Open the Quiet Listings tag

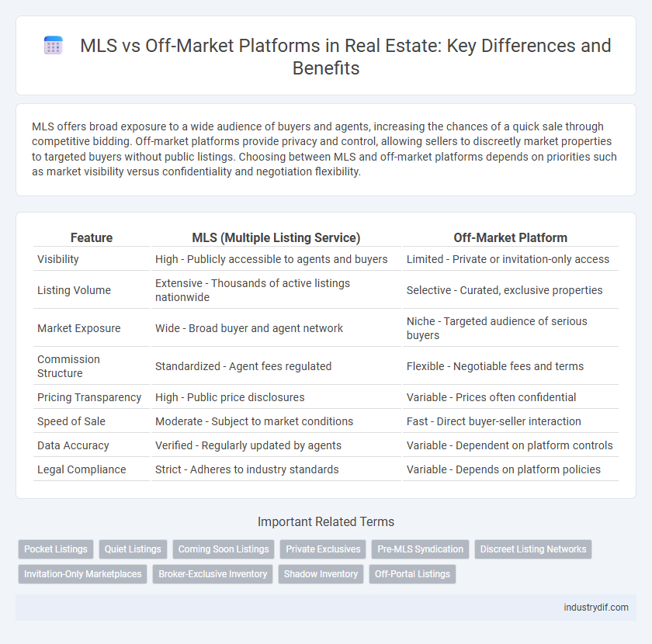point(133,549)
